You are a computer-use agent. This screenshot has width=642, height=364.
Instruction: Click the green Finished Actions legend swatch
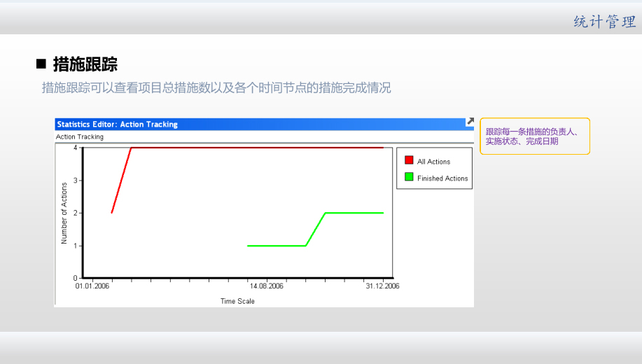click(x=409, y=178)
